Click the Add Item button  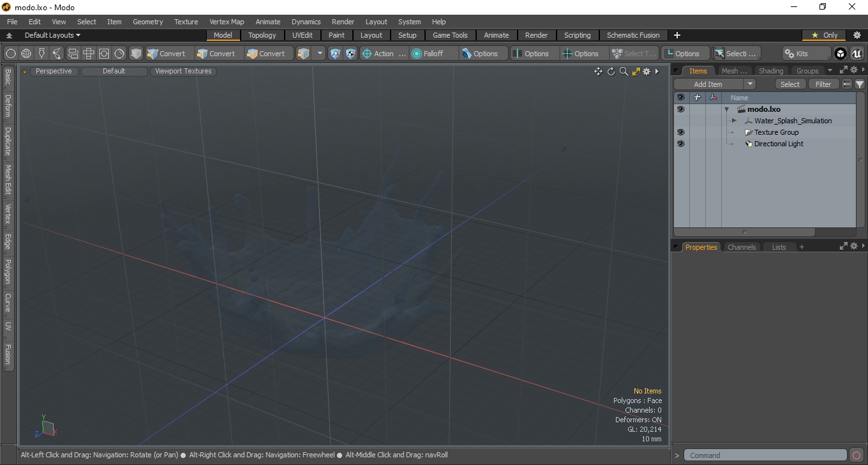[708, 84]
